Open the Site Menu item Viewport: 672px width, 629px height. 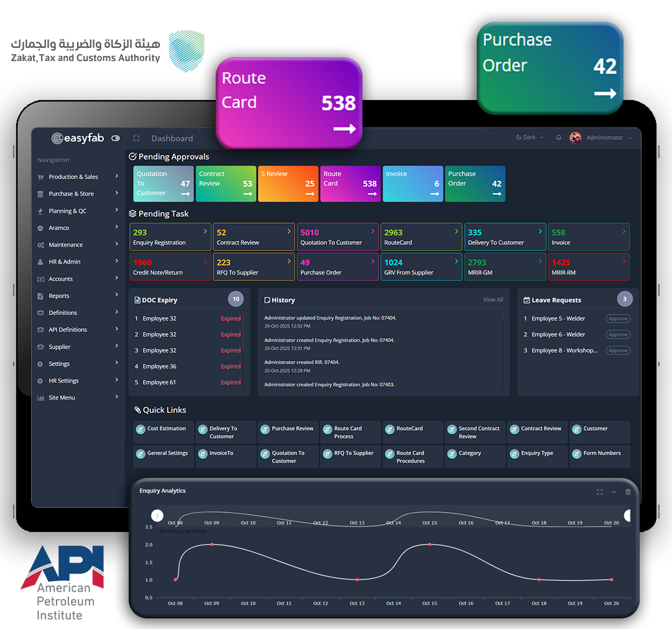point(78,398)
